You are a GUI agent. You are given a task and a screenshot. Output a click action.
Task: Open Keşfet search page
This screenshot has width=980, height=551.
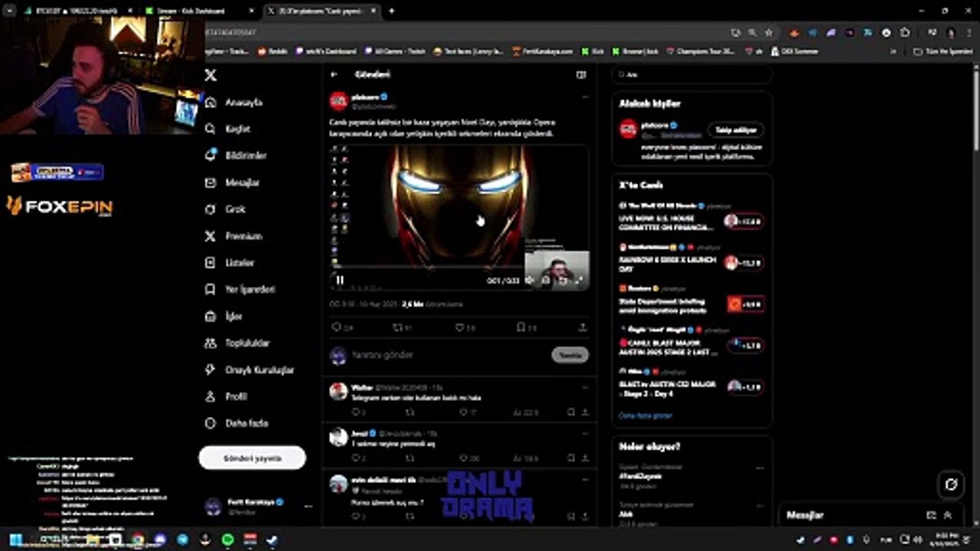[x=228, y=129]
